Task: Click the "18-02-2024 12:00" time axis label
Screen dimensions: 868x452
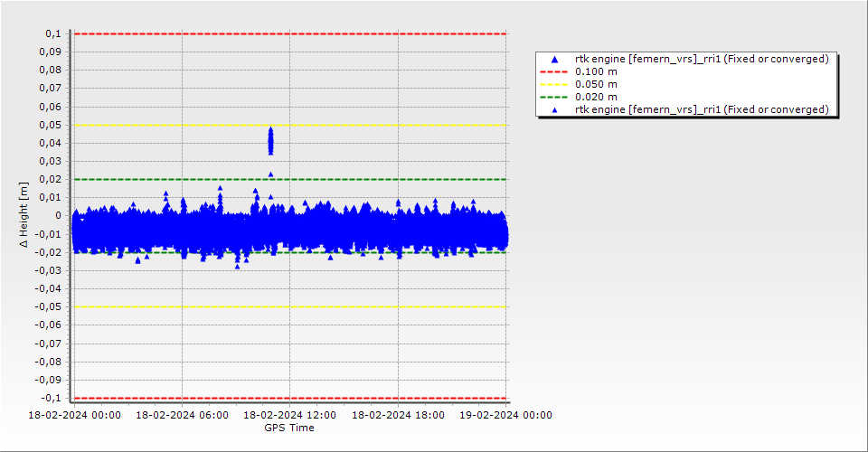Action: [290, 415]
